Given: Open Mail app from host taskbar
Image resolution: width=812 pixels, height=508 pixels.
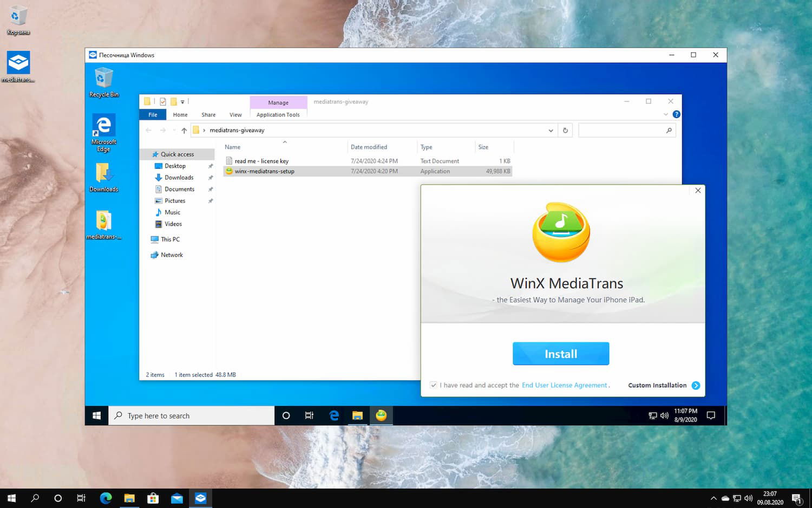Looking at the screenshot, I should coord(177,498).
